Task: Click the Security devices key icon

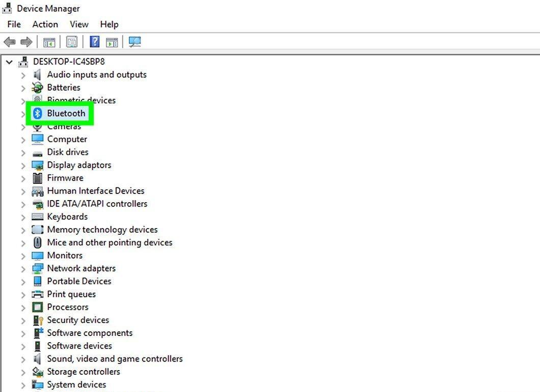Action: click(x=38, y=320)
